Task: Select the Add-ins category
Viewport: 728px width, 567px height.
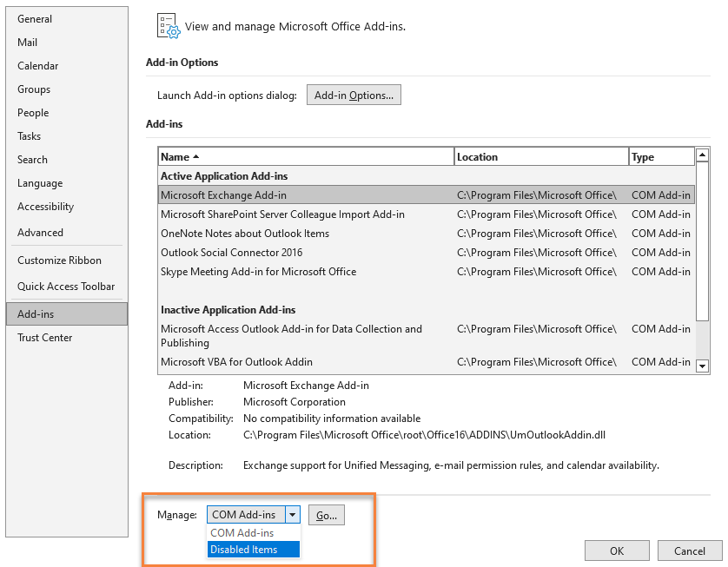Action: coord(67,314)
